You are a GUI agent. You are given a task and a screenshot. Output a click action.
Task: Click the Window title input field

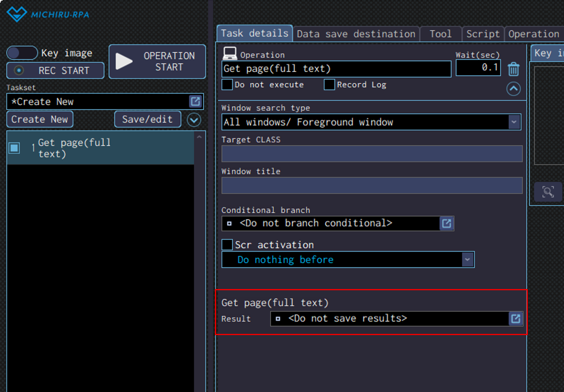(x=372, y=186)
